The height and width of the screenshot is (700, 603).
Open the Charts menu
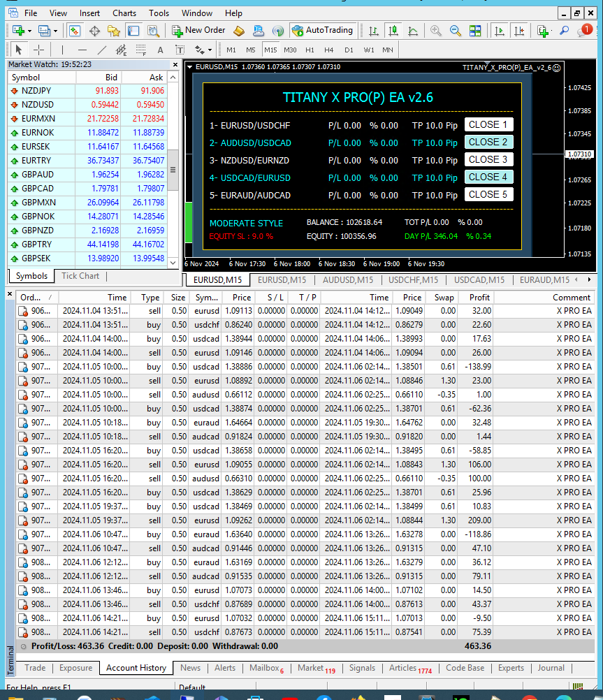point(124,13)
